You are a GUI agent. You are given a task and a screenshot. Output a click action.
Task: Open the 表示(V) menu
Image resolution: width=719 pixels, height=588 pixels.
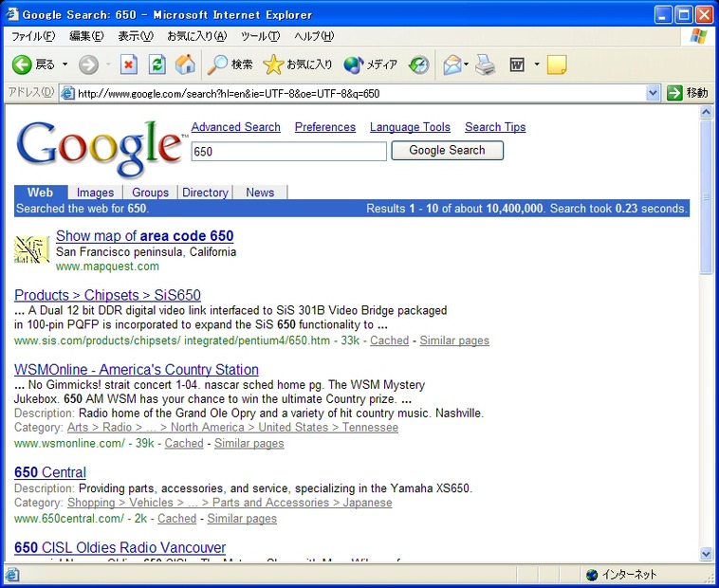click(x=136, y=36)
